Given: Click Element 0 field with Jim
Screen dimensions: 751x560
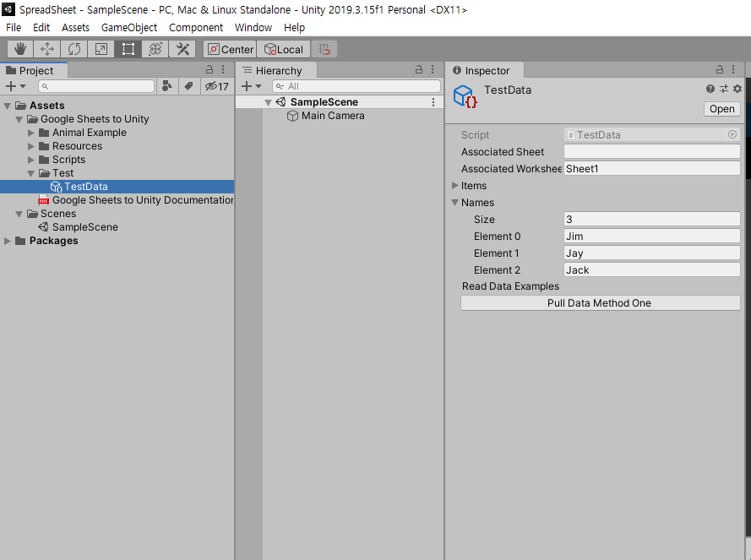Looking at the screenshot, I should tap(652, 236).
